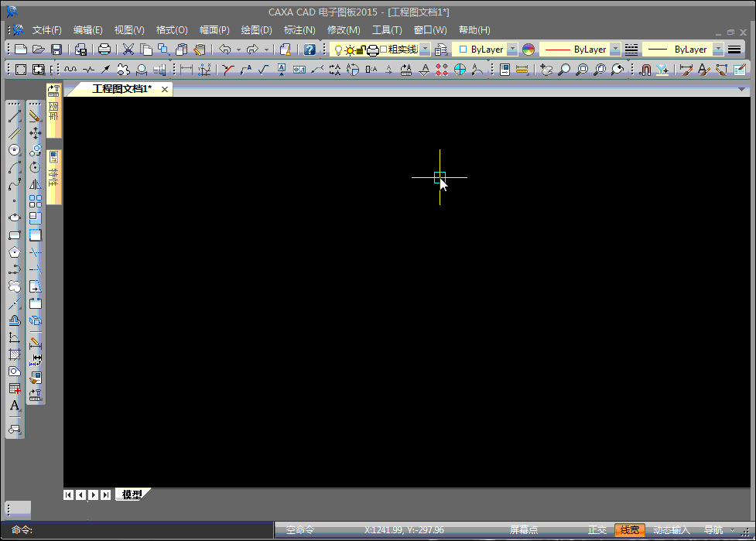Toggle layer on/off light bulb icon
Screen dimensions: 756x541
[338, 50]
